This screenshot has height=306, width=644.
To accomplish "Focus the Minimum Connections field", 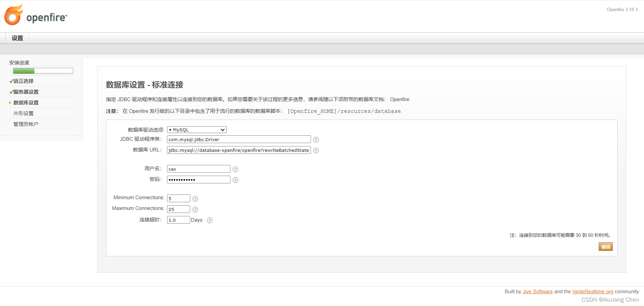I will click(x=178, y=199).
